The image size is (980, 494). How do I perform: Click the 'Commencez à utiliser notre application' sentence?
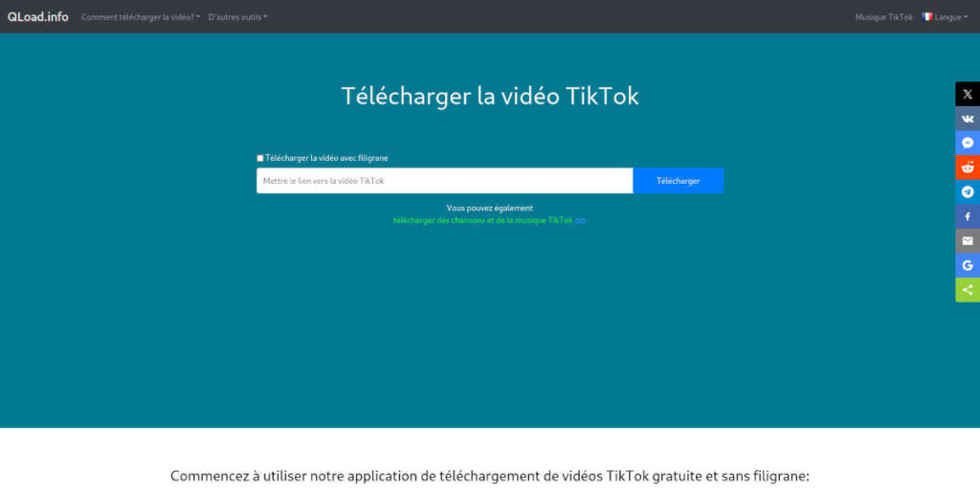[x=490, y=476]
